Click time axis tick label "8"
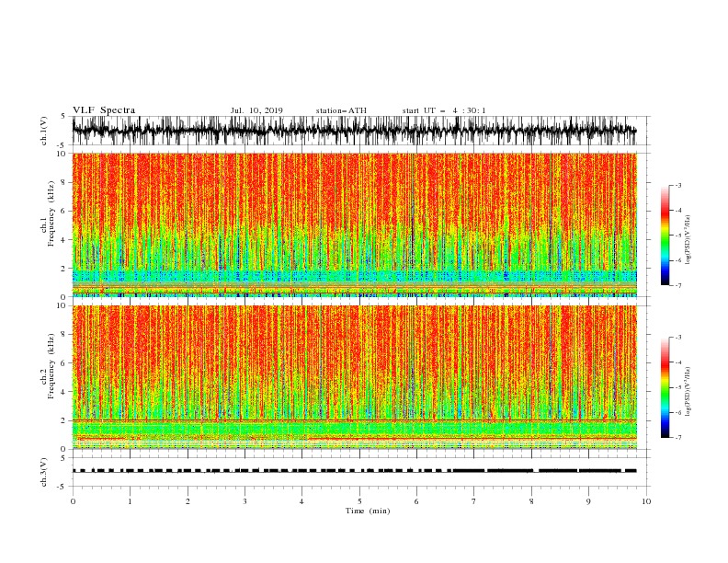728x563 pixels. tap(531, 501)
